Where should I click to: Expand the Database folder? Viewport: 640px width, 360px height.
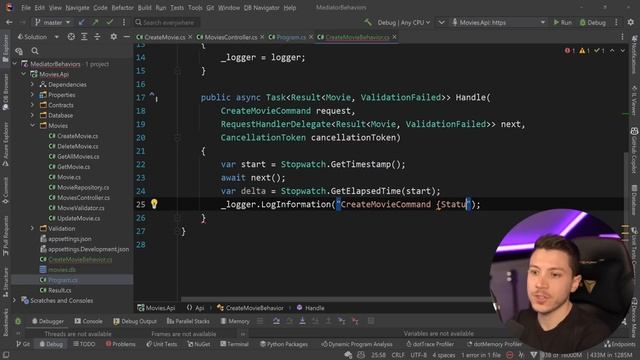pyautogui.click(x=32, y=116)
